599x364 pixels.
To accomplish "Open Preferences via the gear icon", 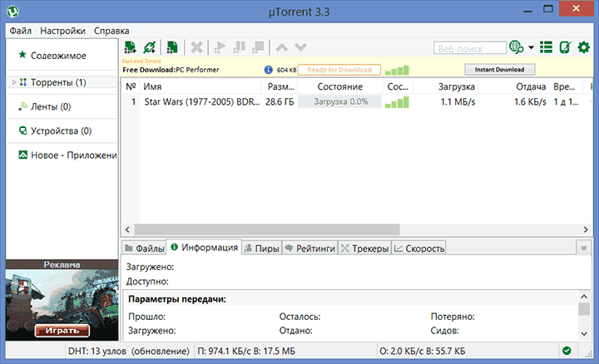I will [x=584, y=47].
